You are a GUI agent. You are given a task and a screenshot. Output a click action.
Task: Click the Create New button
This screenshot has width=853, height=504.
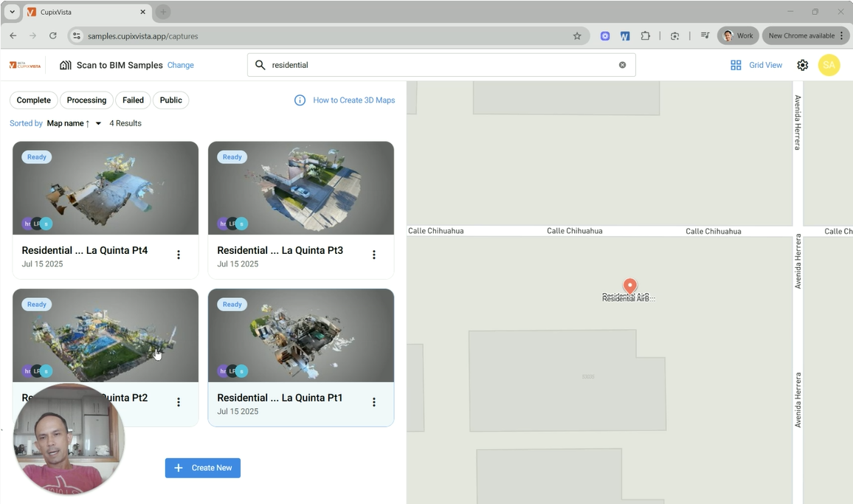coord(203,468)
